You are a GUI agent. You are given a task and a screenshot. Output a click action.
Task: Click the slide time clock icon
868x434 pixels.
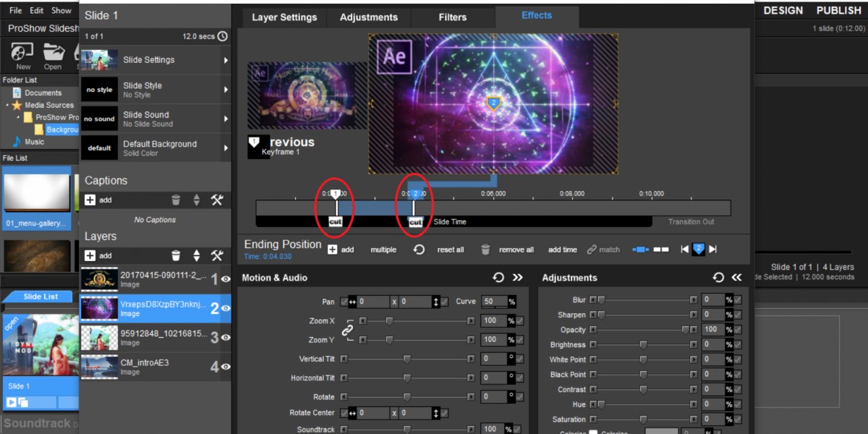(x=222, y=36)
